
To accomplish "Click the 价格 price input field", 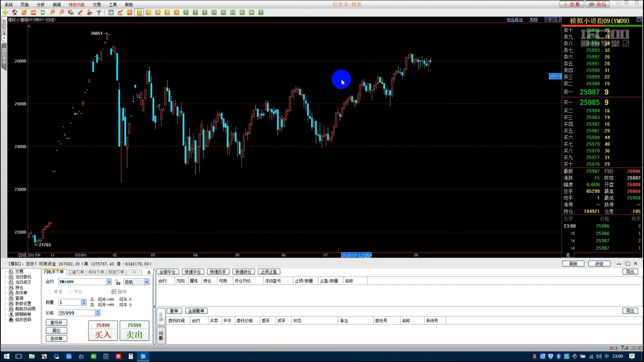I will coord(77,313).
